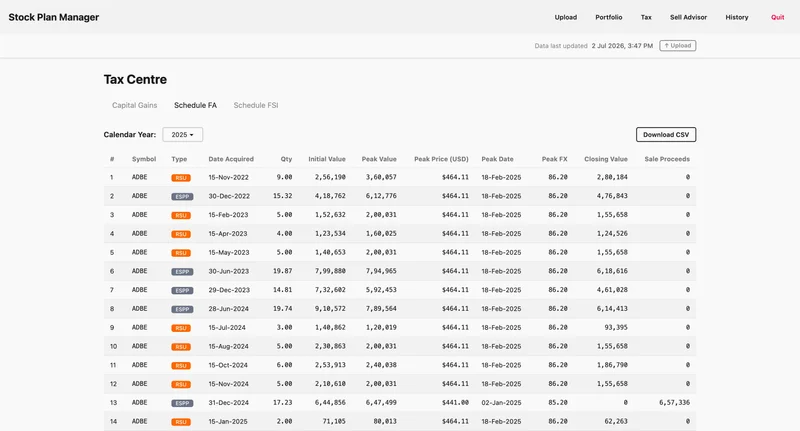Click the Date Acquired column header

pyautogui.click(x=231, y=159)
